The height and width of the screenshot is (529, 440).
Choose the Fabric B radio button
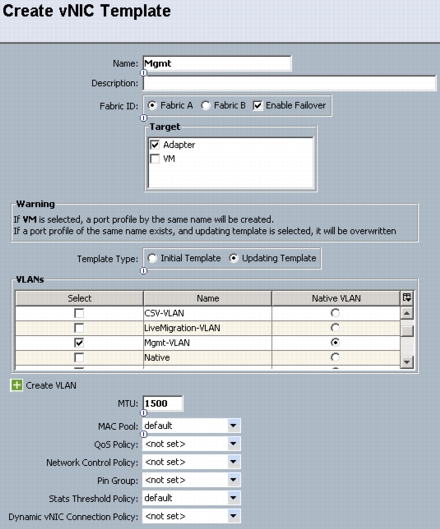click(x=205, y=106)
